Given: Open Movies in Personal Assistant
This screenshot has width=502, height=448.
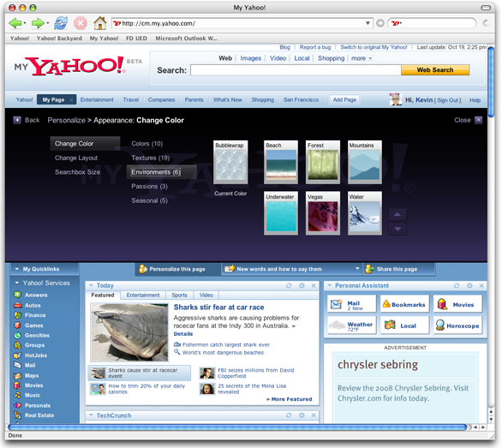Looking at the screenshot, I should click(x=457, y=304).
